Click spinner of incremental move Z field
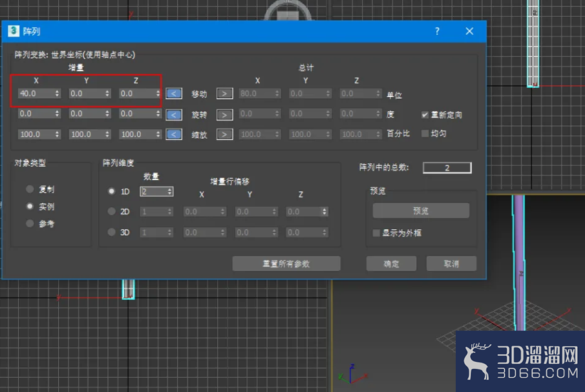Image resolution: width=585 pixels, height=392 pixels. click(158, 94)
